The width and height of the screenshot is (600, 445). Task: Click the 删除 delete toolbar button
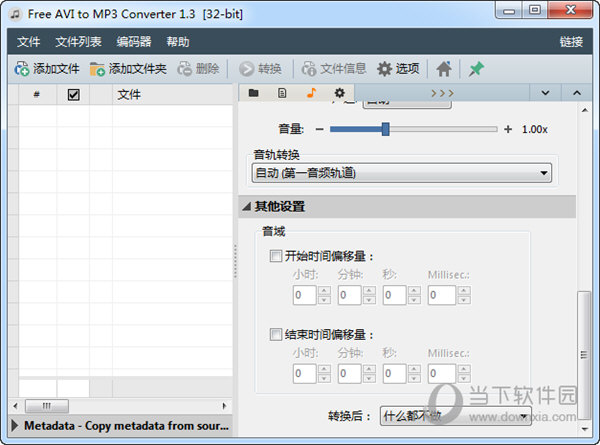(x=198, y=69)
